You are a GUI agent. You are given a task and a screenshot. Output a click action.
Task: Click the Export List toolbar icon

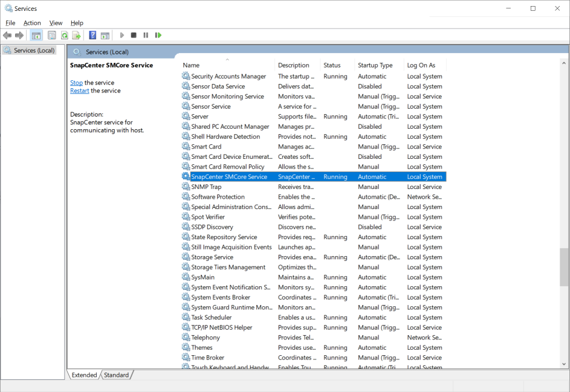click(76, 36)
